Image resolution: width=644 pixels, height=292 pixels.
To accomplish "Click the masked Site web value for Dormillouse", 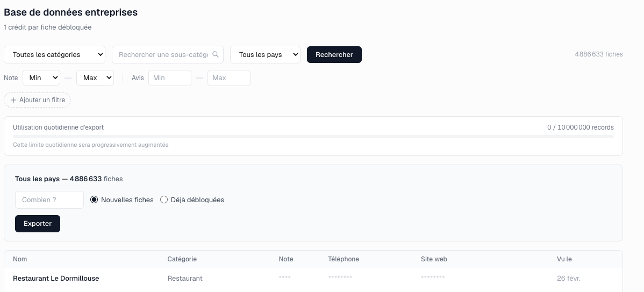I will (x=433, y=277).
